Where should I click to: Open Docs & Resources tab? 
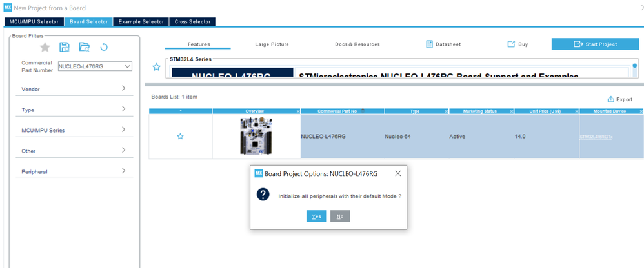pyautogui.click(x=357, y=44)
